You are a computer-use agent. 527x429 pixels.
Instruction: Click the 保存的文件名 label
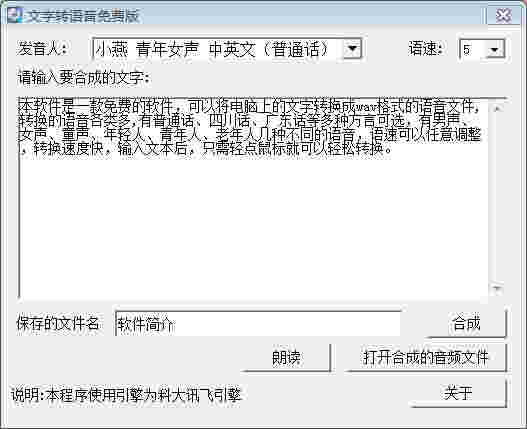(58, 323)
